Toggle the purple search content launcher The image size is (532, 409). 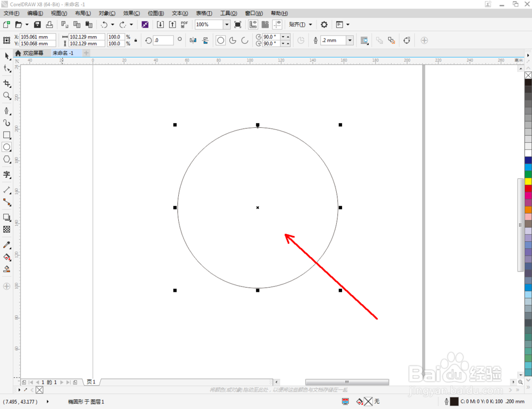(145, 24)
